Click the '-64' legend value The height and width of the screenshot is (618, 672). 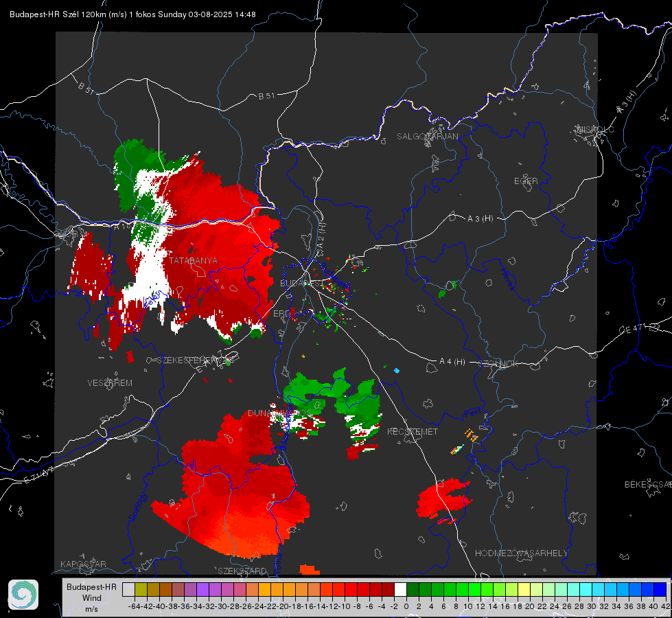(x=135, y=606)
